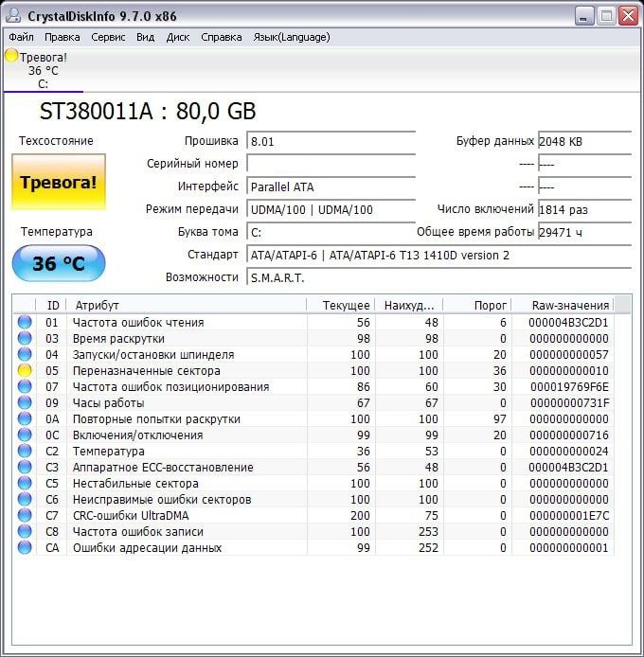Click threshold value 97 in row 0A
Image resolution: width=644 pixels, height=657 pixels.
[x=499, y=419]
